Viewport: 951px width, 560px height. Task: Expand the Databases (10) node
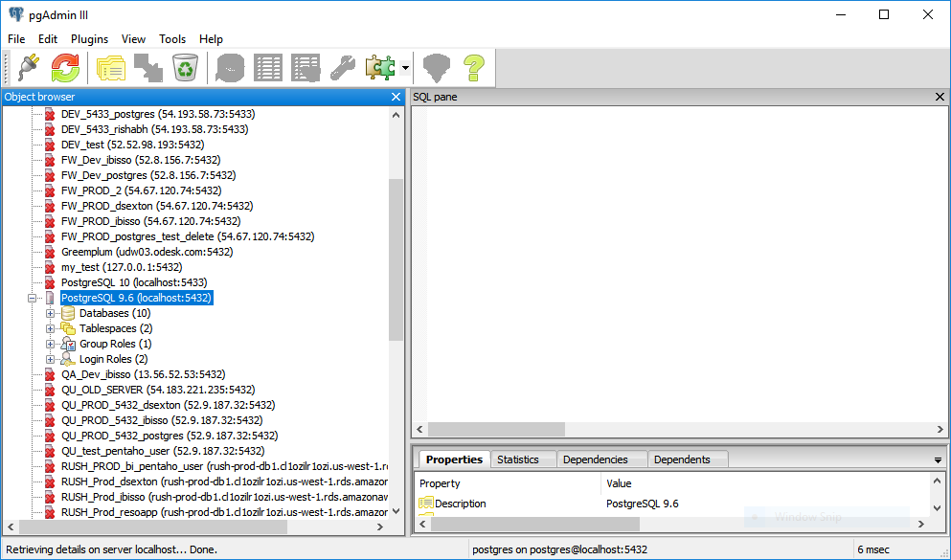pyautogui.click(x=51, y=313)
